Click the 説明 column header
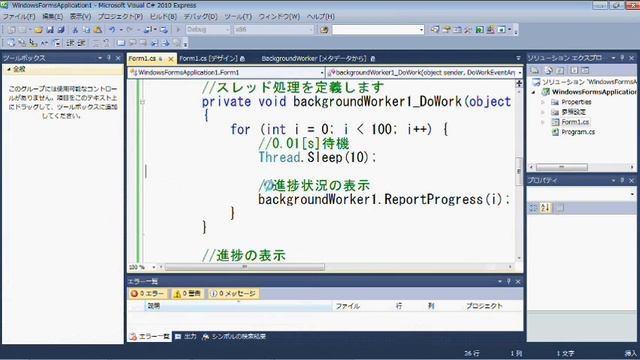Screen dimensions: 640x360 coord(238,306)
